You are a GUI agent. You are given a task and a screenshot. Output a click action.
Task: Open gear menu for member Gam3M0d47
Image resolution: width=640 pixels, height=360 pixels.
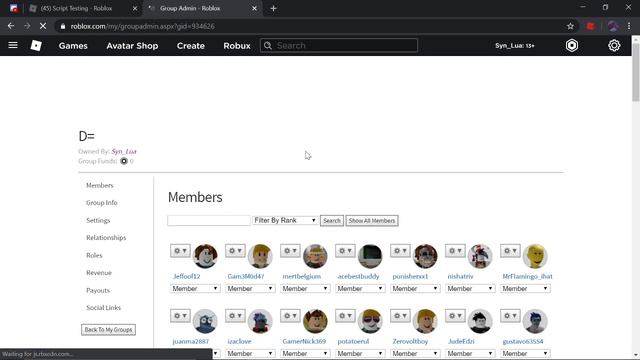[235, 251]
